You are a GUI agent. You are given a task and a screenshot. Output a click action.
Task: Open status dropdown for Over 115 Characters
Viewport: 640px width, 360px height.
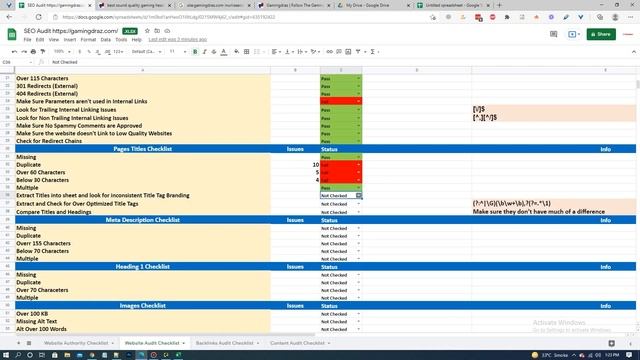tap(358, 78)
